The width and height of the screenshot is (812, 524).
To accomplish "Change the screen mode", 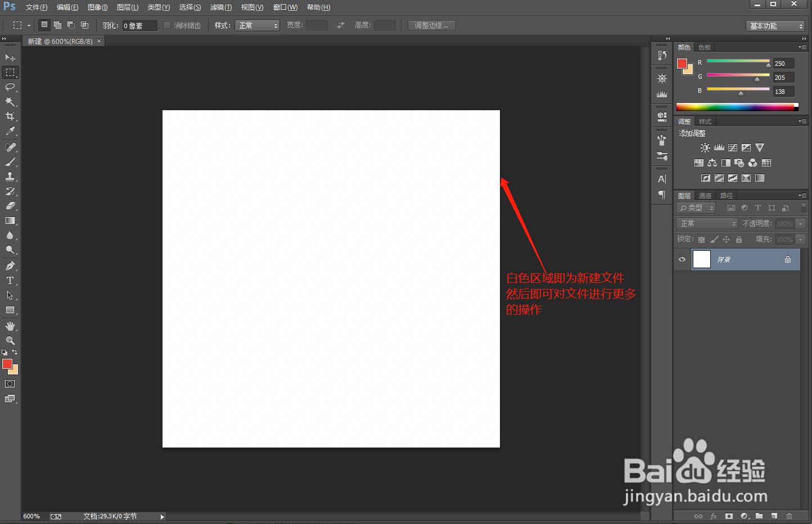I will pos(10,399).
